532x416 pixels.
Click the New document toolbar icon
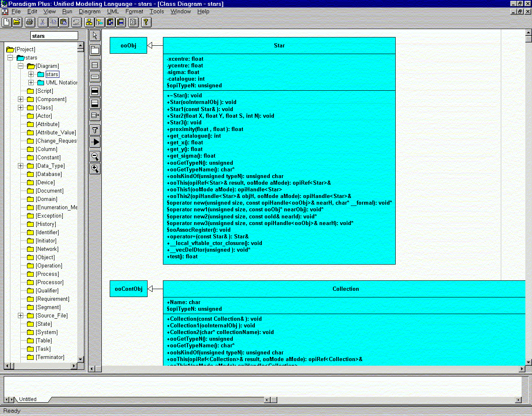(x=7, y=22)
